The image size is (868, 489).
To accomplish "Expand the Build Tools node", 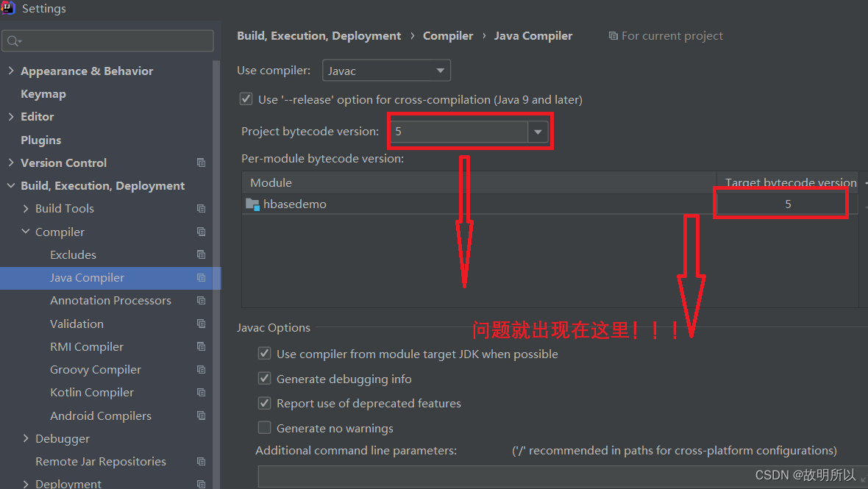I will click(x=26, y=209).
